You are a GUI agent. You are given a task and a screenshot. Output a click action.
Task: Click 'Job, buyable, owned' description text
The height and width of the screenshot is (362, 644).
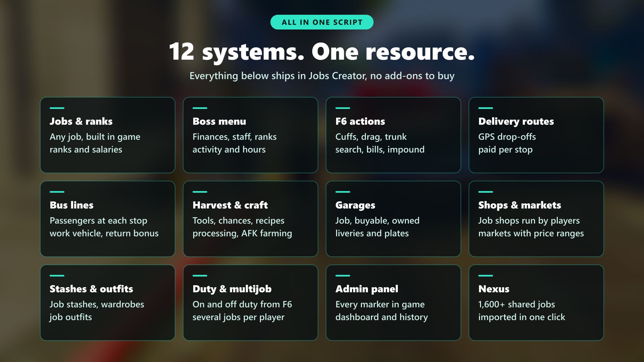point(377,221)
